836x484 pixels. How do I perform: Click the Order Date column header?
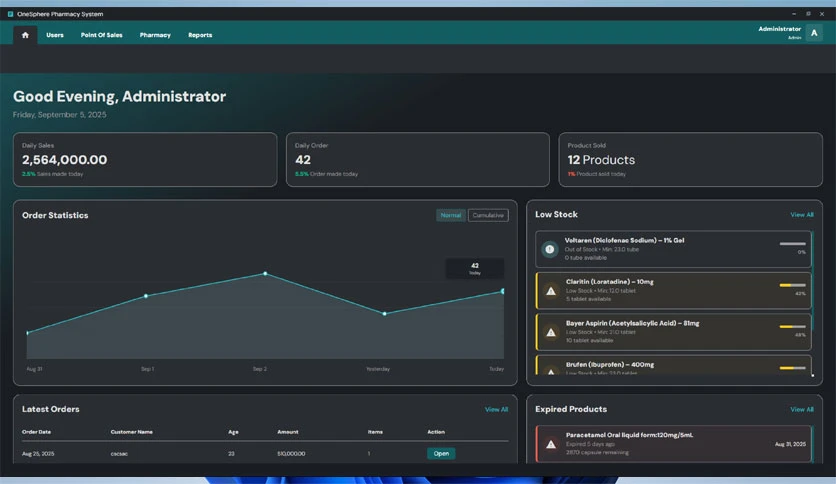36,432
